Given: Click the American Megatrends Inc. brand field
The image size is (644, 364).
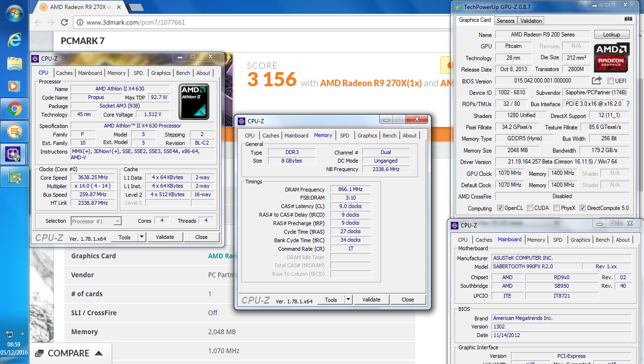Looking at the screenshot, I should click(x=561, y=318).
